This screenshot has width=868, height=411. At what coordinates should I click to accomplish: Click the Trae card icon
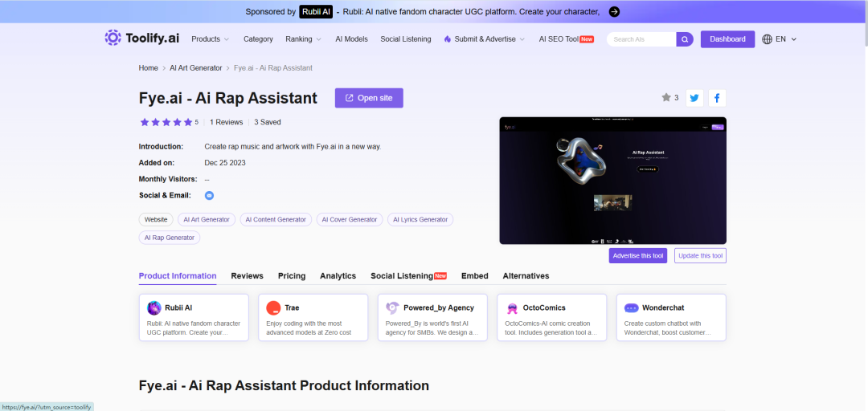(x=273, y=307)
